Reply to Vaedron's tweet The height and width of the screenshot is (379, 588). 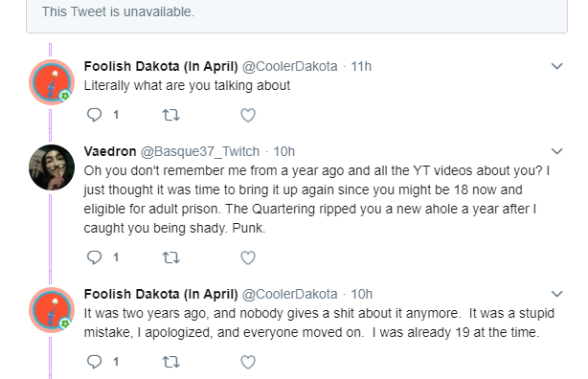pos(94,257)
